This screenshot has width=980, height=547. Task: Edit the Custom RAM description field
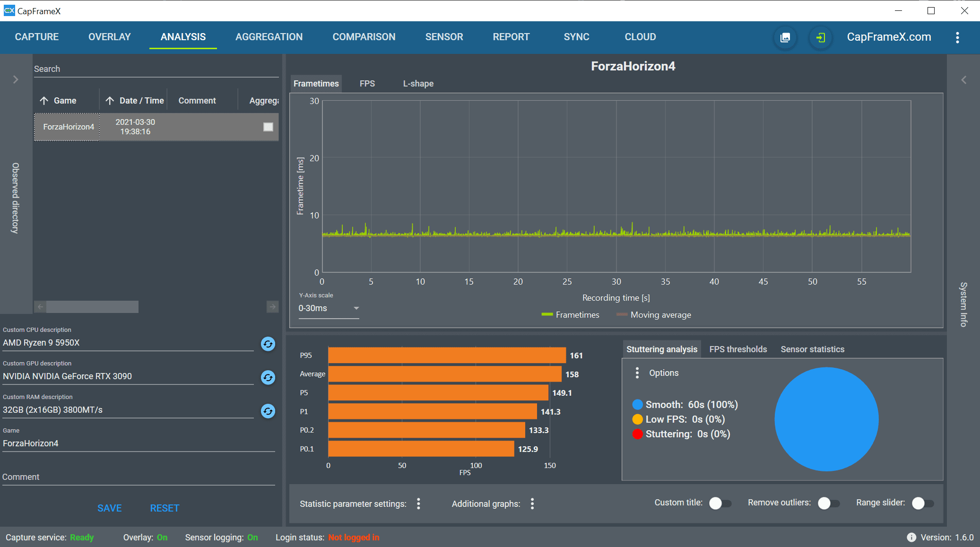[128, 410]
